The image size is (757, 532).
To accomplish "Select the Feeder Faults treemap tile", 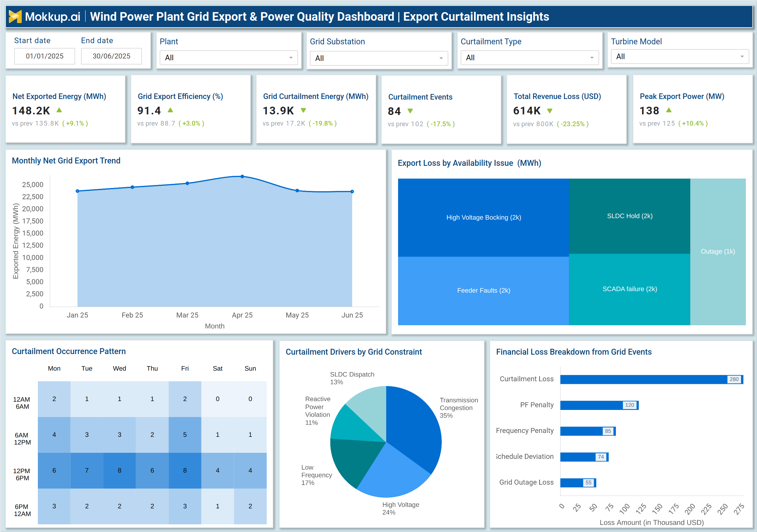I will pos(483,291).
